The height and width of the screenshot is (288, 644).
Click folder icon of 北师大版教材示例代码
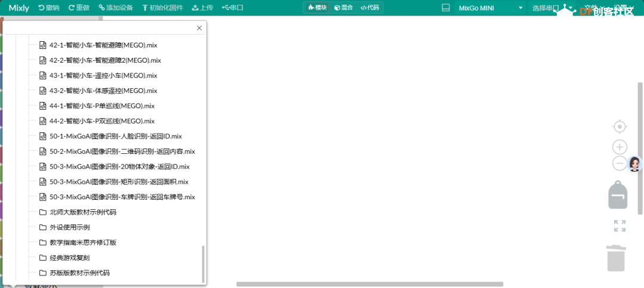pyautogui.click(x=42, y=212)
